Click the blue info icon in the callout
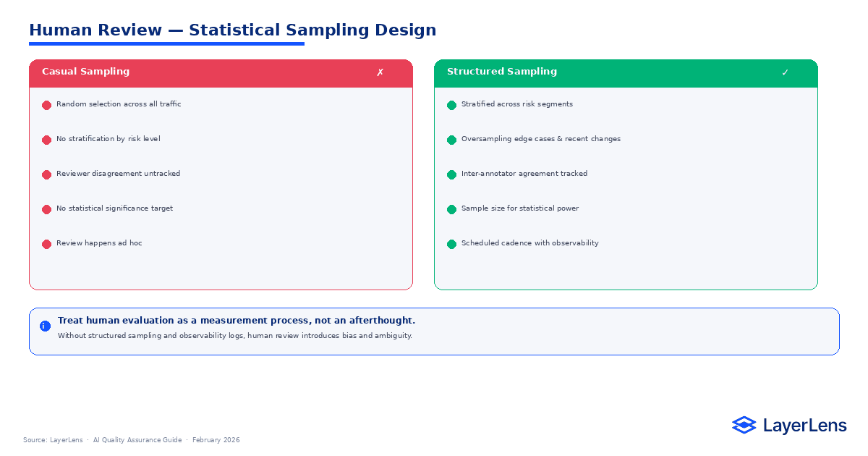The width and height of the screenshot is (868, 456). tap(45, 326)
